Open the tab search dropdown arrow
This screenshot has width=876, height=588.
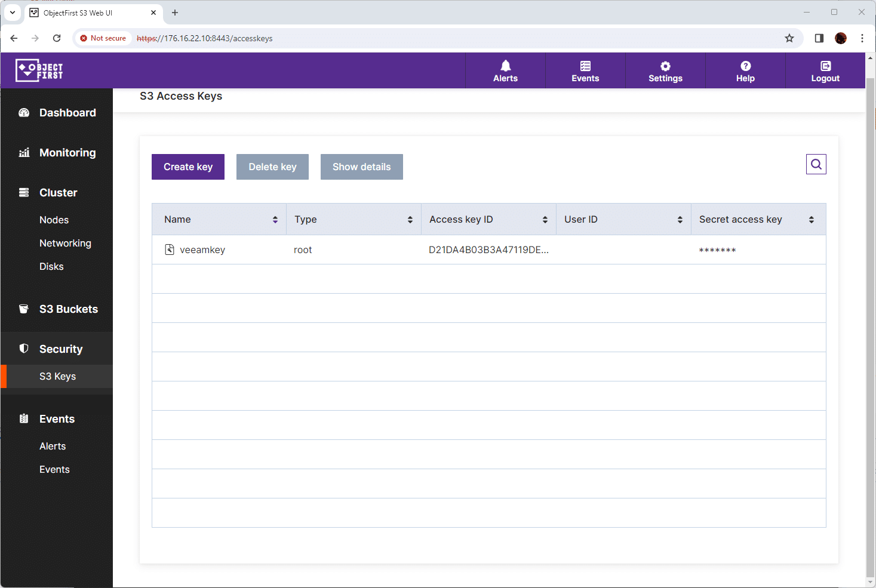click(13, 13)
